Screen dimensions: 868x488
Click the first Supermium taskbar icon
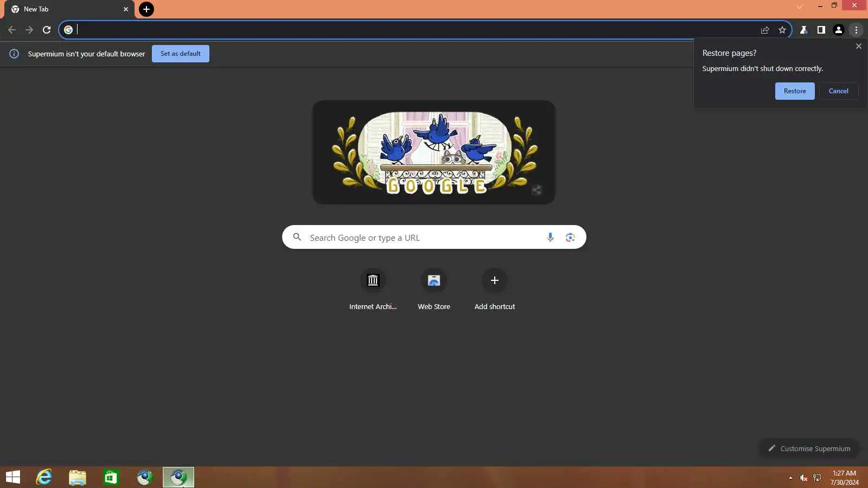[x=145, y=477]
